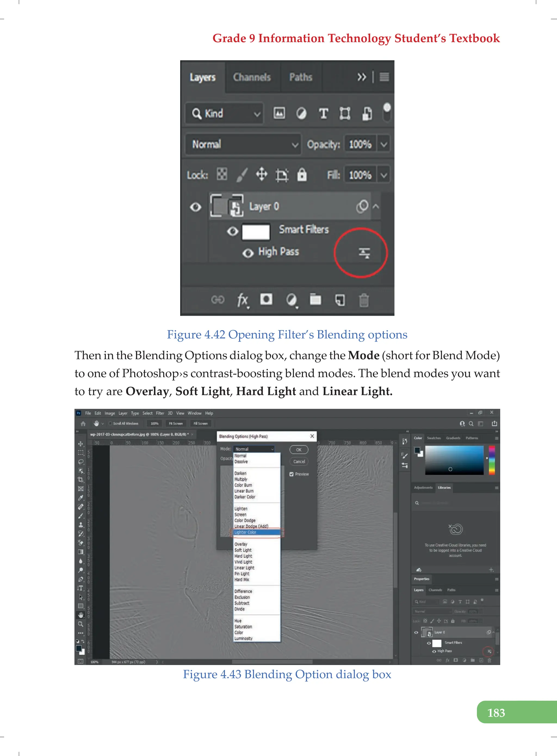Click the adjustment layer filter icon in enlarged Layers panel
The image size is (557, 756).
(x=301, y=113)
